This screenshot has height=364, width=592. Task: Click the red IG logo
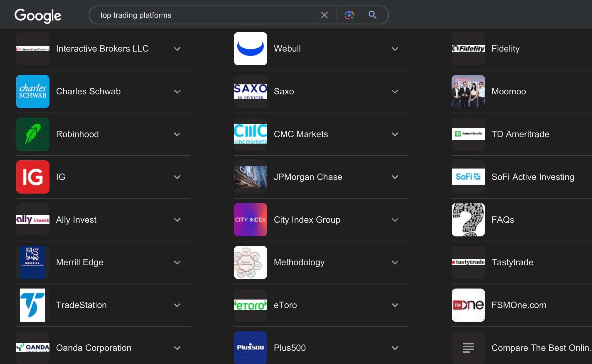pos(33,177)
